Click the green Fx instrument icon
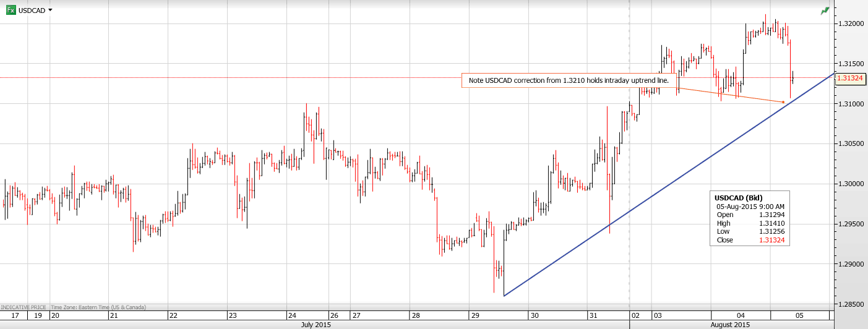This screenshot has height=329, width=868. [11, 10]
